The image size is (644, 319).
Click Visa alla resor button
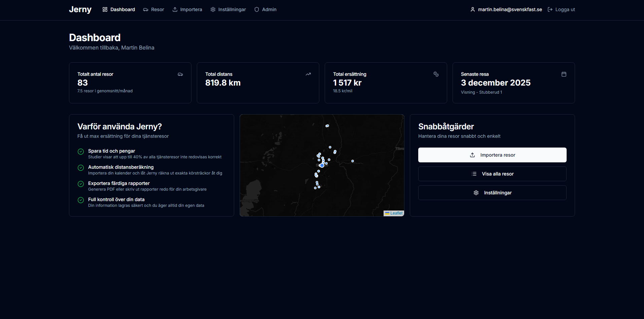point(492,174)
